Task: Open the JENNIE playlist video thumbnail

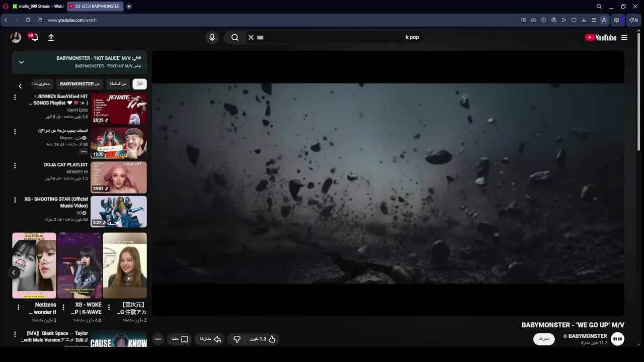Action: point(119,109)
